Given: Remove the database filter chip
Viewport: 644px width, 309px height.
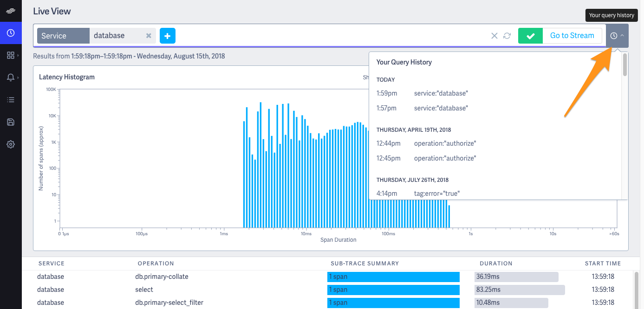Looking at the screenshot, I should pos(149,36).
